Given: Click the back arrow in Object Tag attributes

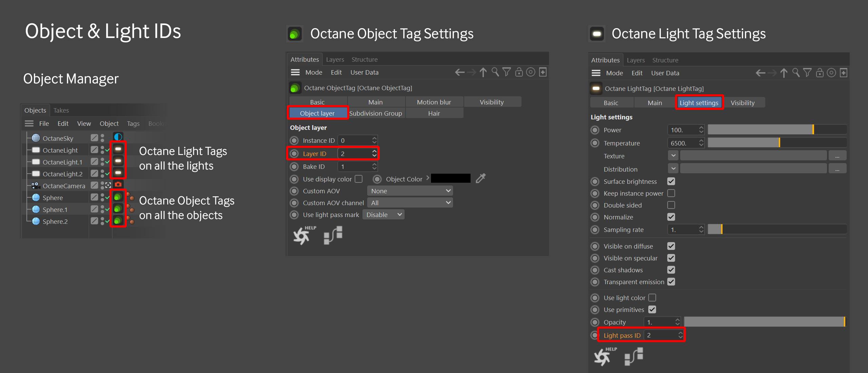Looking at the screenshot, I should [x=459, y=72].
